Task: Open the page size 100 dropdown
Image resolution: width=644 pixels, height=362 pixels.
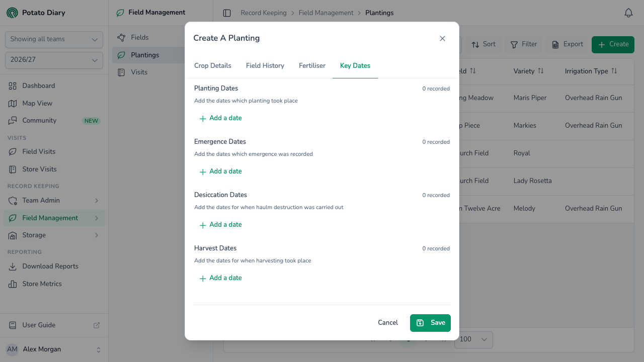Action: (x=473, y=339)
